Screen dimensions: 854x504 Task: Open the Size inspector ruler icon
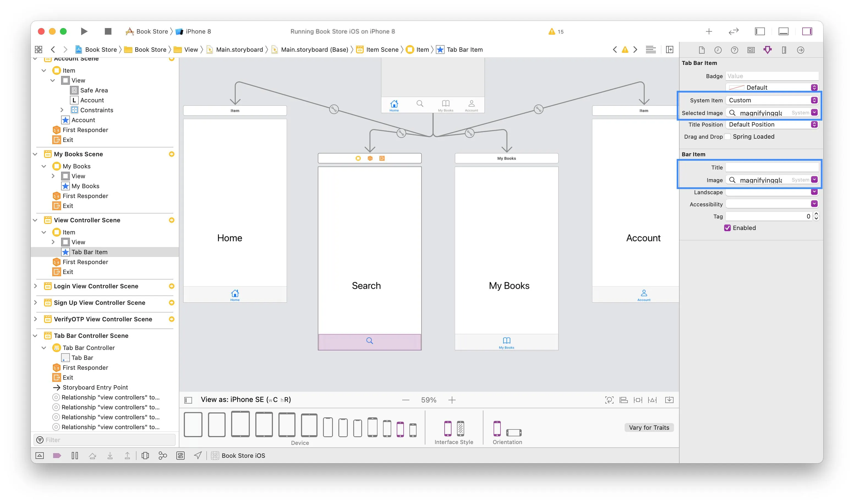784,50
